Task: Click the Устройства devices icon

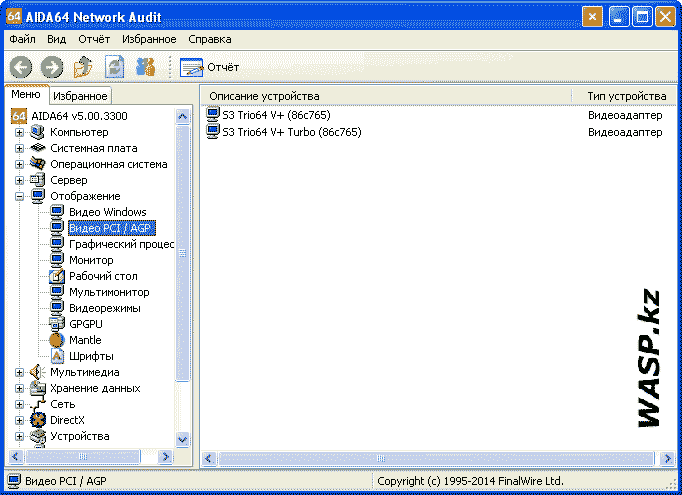Action: 37,436
